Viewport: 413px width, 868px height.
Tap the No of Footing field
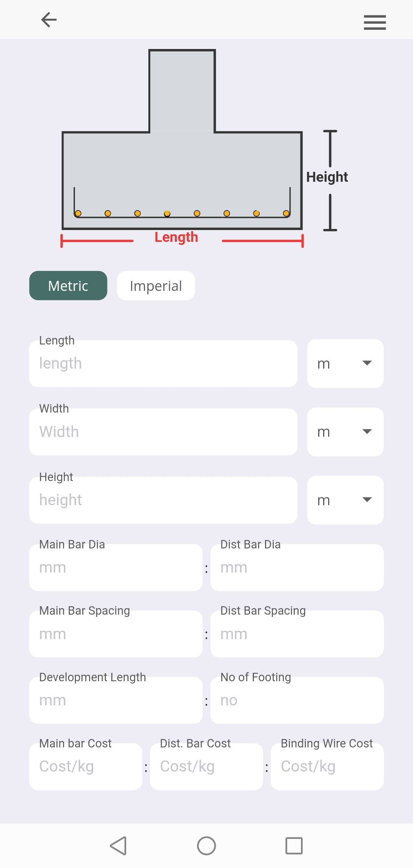pyautogui.click(x=297, y=700)
